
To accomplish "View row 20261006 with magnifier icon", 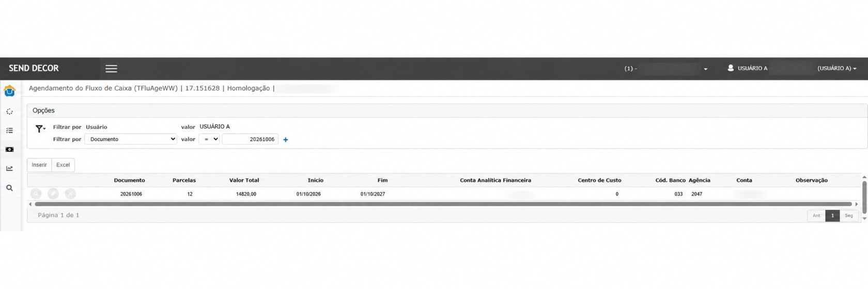I will coord(36,194).
